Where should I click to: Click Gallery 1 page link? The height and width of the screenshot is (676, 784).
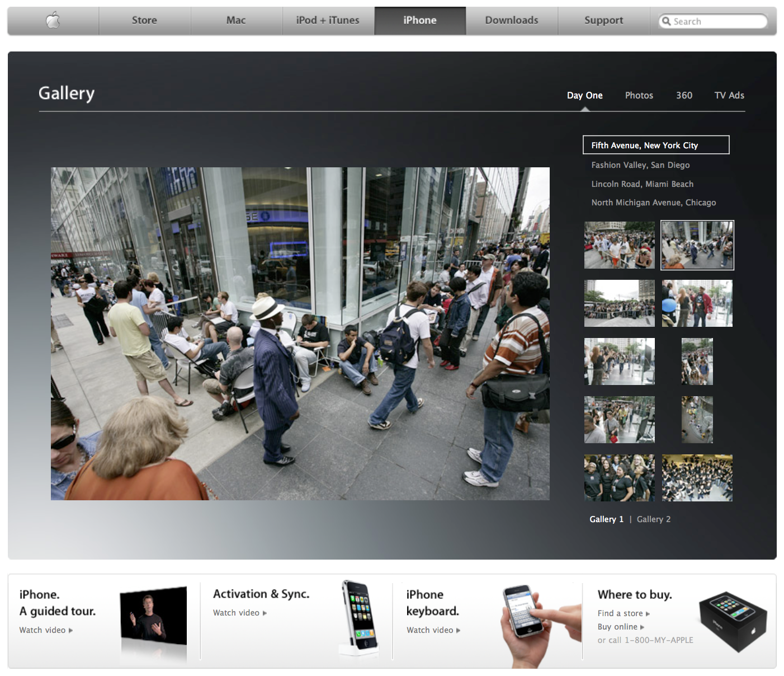coord(606,519)
